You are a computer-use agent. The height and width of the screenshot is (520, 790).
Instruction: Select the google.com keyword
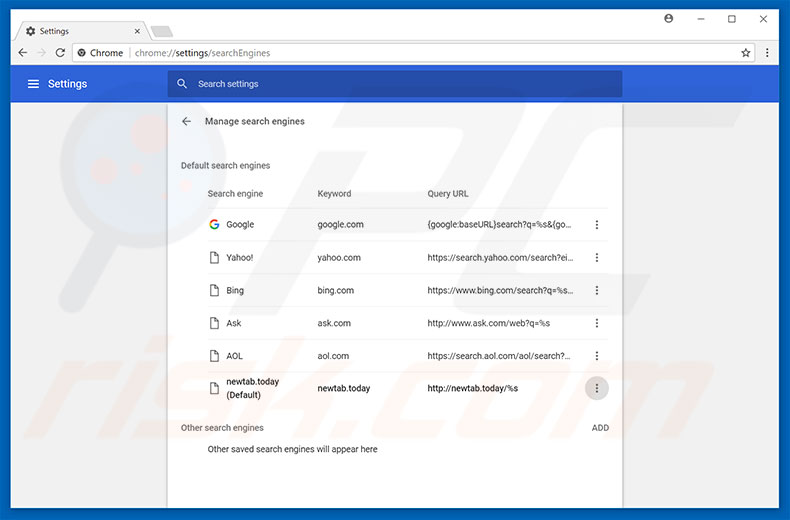click(340, 225)
